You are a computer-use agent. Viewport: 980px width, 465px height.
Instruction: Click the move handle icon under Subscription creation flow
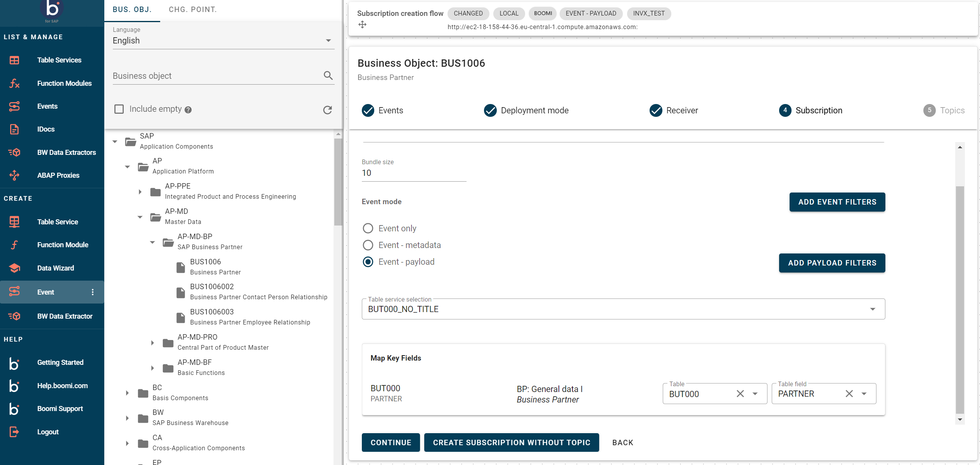click(362, 25)
